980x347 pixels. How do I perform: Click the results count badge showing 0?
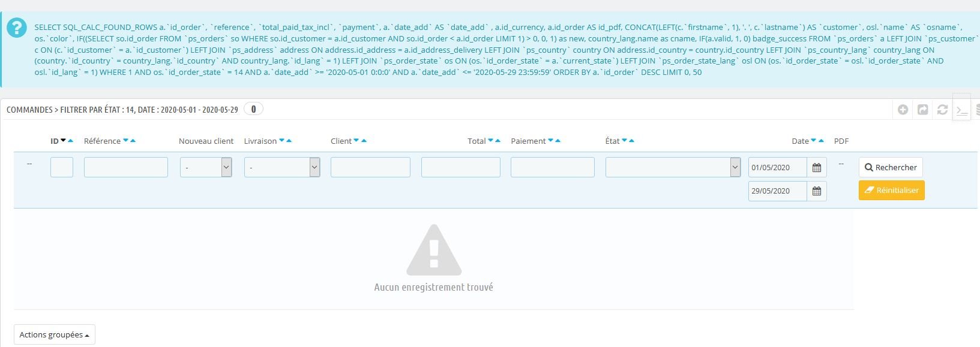click(253, 109)
